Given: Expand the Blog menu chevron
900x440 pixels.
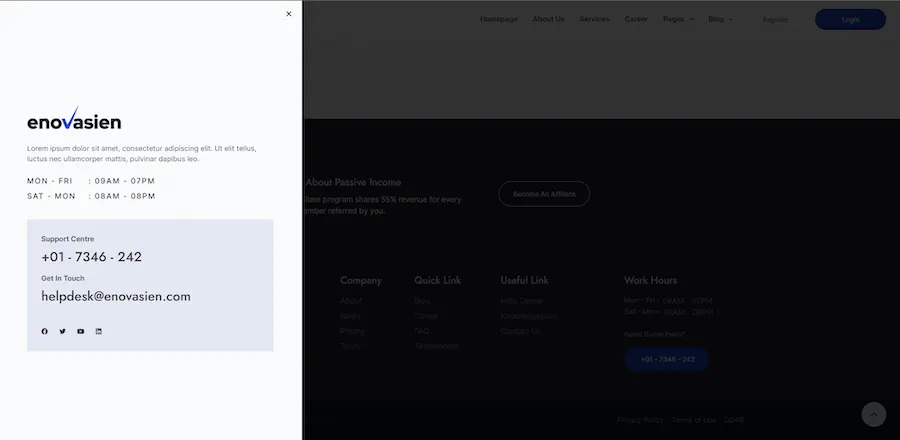Looking at the screenshot, I should (x=730, y=19).
